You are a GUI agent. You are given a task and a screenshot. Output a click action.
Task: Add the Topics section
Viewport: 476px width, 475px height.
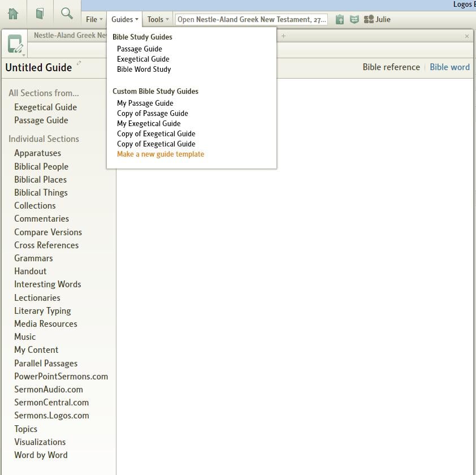click(25, 429)
